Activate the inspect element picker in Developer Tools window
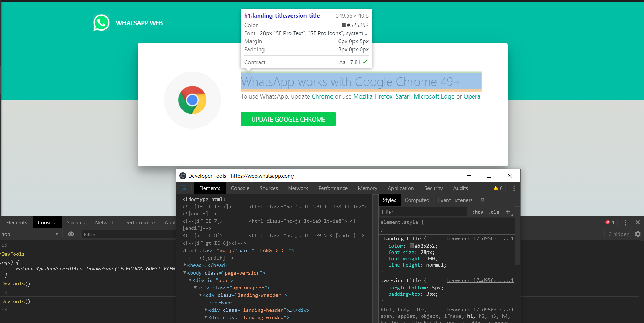 pyautogui.click(x=184, y=188)
